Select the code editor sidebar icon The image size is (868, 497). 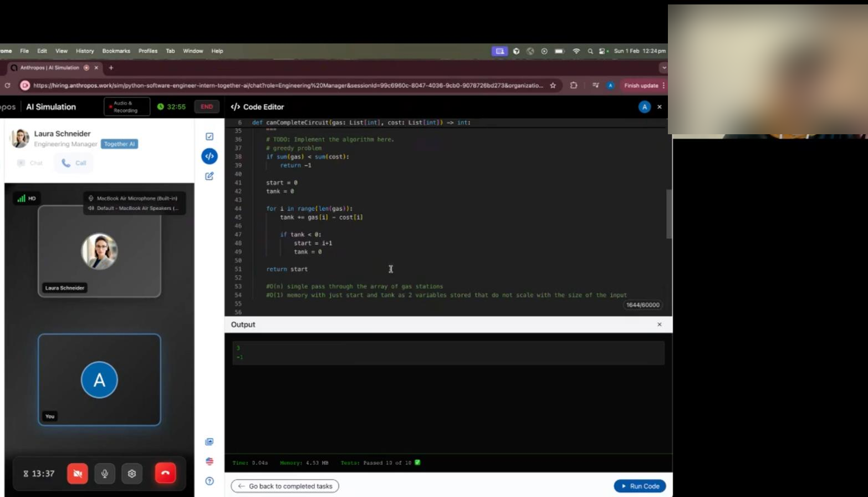coord(210,156)
